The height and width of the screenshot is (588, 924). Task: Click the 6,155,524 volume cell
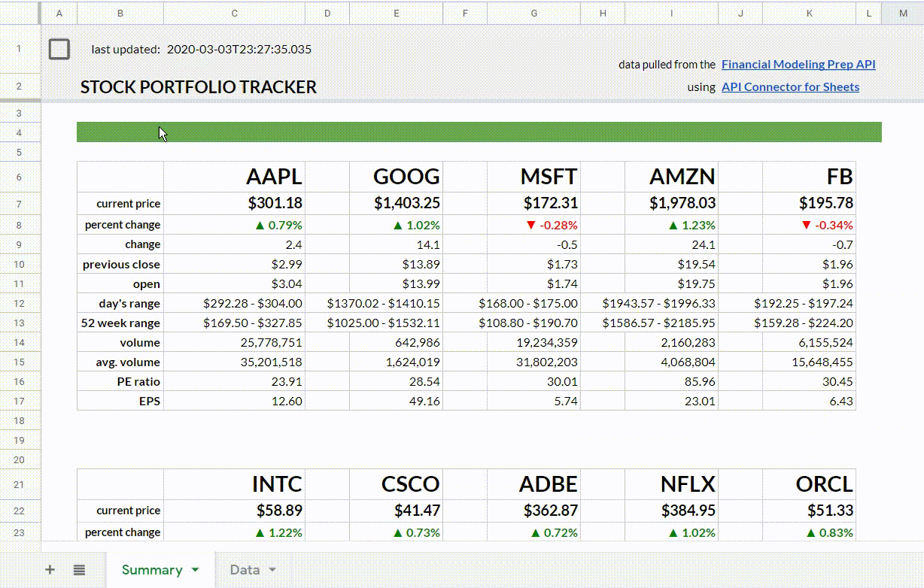(x=809, y=342)
